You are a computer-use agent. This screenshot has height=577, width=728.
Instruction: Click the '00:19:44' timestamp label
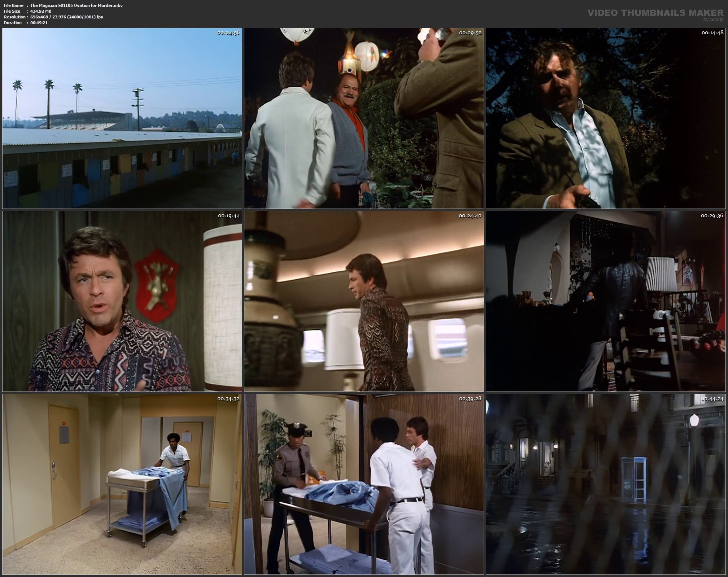228,216
